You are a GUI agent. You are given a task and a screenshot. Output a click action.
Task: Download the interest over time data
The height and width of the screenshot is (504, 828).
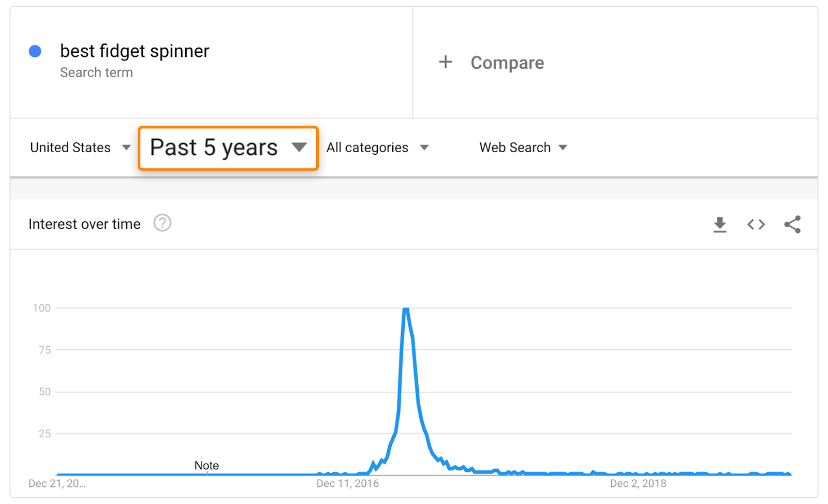tap(720, 225)
